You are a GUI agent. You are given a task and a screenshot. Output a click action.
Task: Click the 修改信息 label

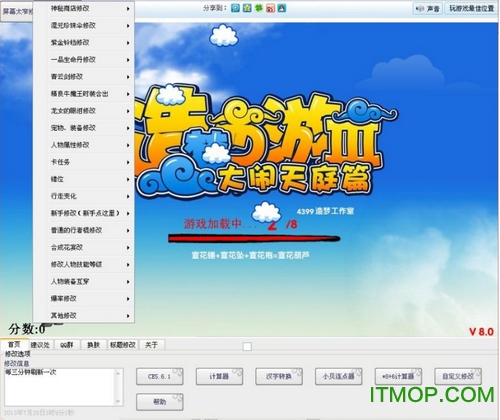(17, 363)
